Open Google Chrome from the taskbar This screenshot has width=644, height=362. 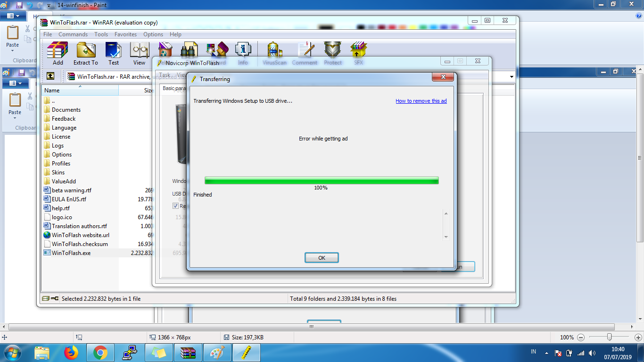click(x=100, y=353)
